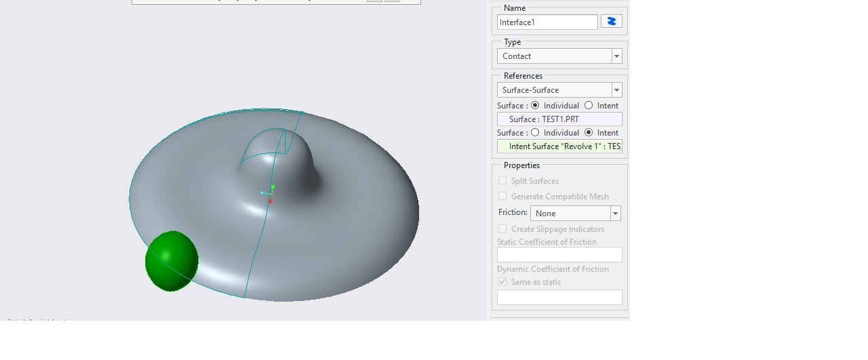Viewport: 868px width, 360px height.
Task: Toggle the Split Surfaces checkbox
Action: [x=502, y=181]
